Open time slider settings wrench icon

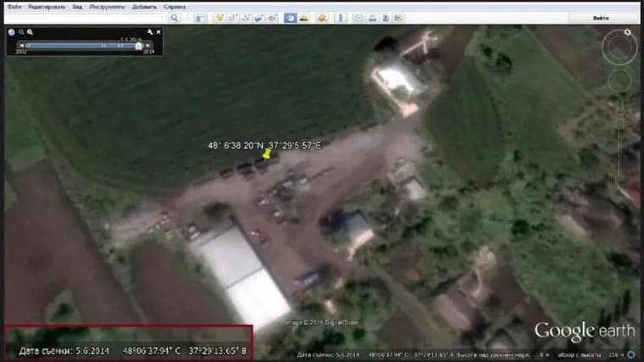point(150,32)
